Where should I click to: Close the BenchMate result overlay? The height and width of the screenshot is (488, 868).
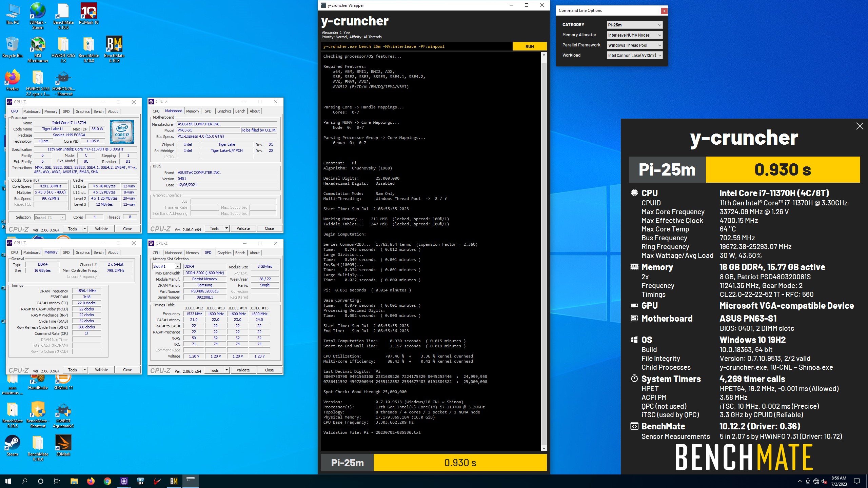860,126
